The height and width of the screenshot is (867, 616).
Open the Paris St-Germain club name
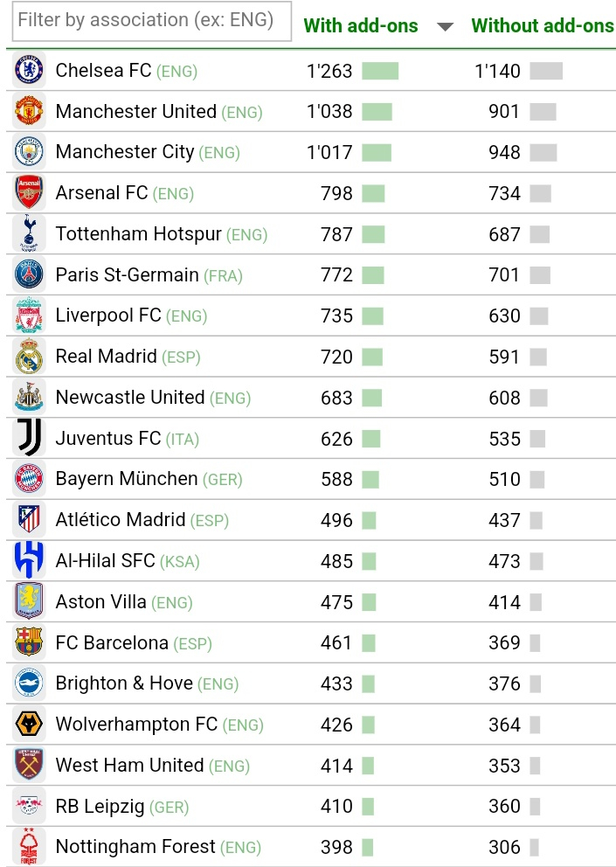point(128,274)
